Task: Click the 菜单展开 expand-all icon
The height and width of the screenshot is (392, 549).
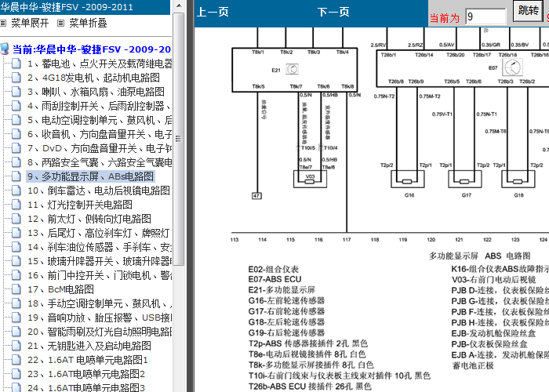Action: (3, 23)
